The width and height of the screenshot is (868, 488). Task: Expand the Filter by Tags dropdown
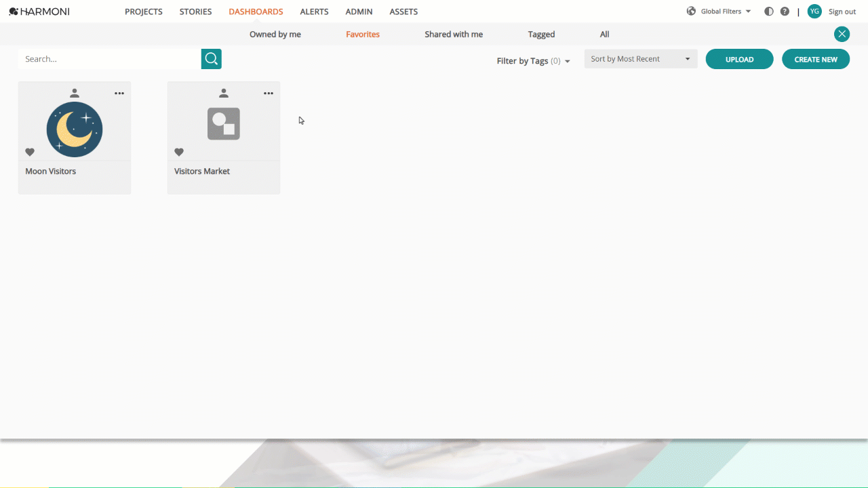pyautogui.click(x=533, y=61)
